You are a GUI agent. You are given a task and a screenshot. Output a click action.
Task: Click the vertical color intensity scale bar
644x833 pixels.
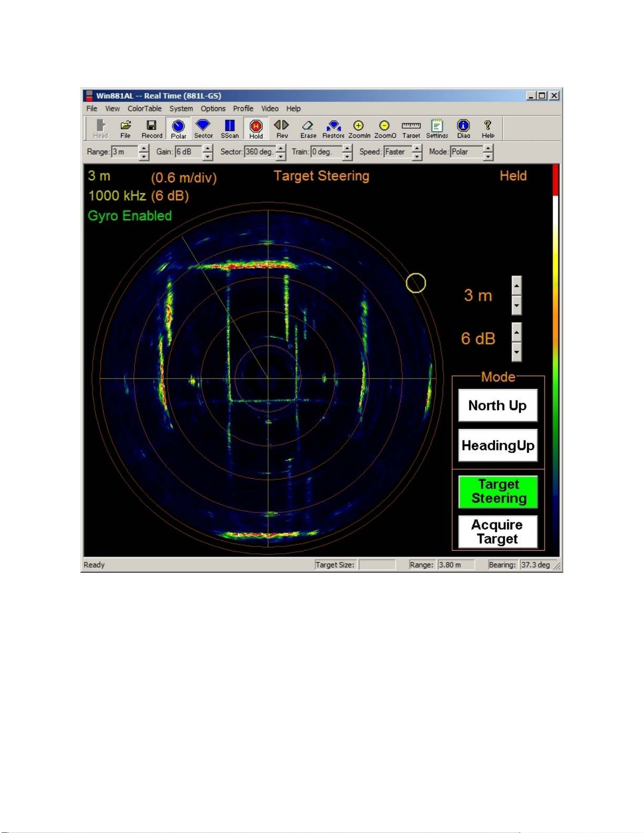coord(555,359)
